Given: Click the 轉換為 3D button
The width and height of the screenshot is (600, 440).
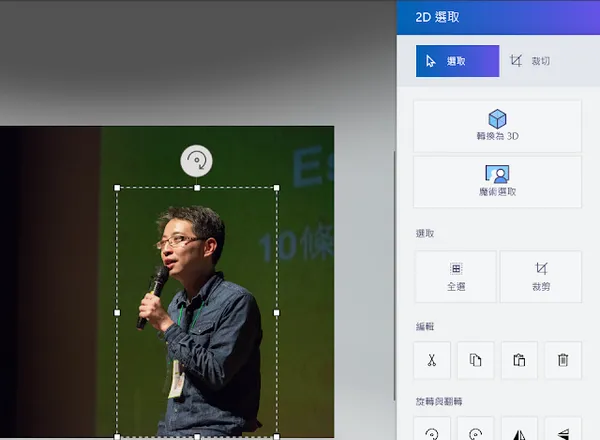Looking at the screenshot, I should point(497,126).
